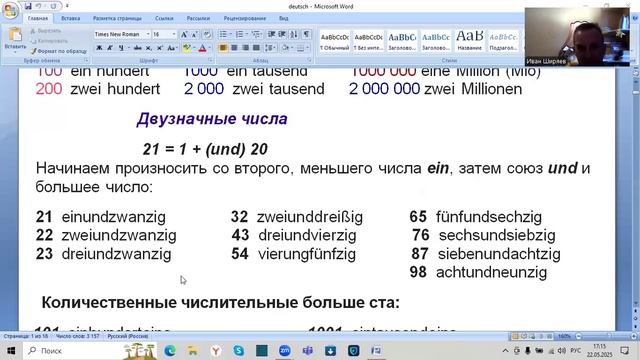This screenshot has height=360, width=640.
Task: Apply subscript formatting
Action: click(149, 48)
